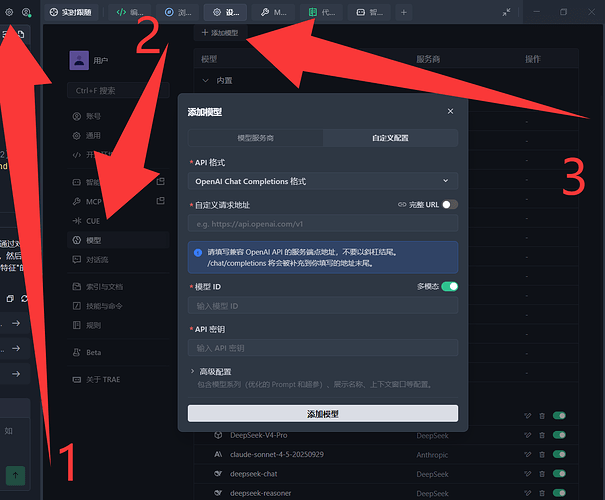Open 规则 in the settings sidebar
Screen dimensions: 605x500
(118, 325)
